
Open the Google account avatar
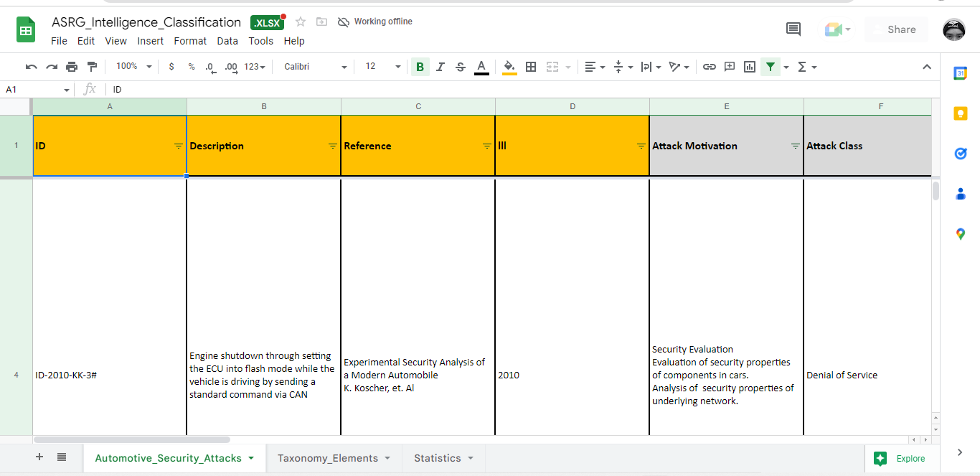point(953,30)
